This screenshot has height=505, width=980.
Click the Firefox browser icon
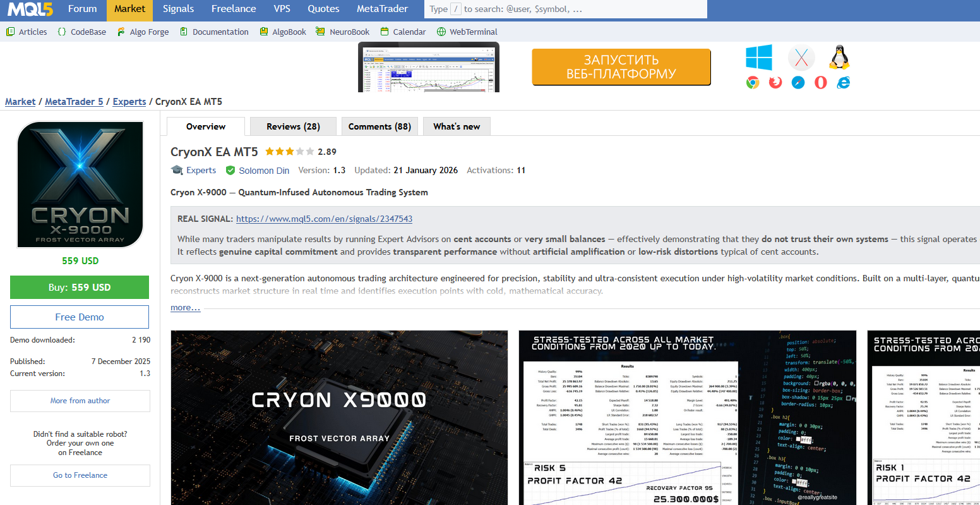[775, 82]
